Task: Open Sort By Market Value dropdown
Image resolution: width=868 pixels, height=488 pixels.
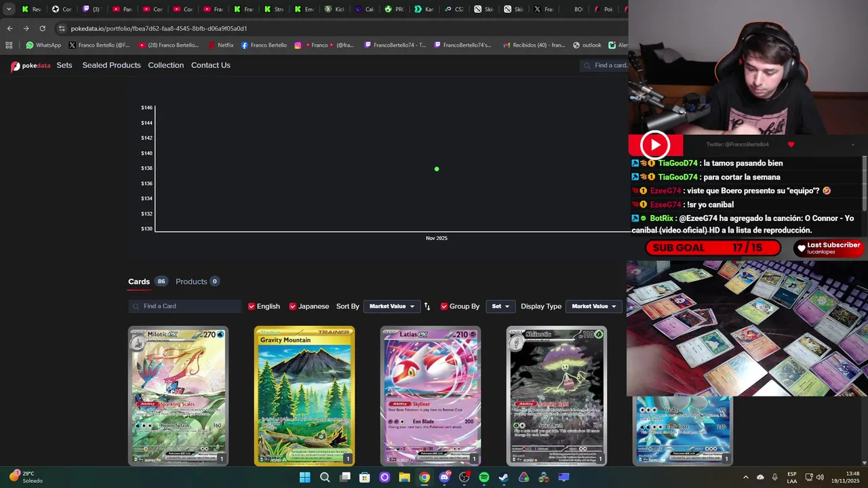Action: coord(392,306)
